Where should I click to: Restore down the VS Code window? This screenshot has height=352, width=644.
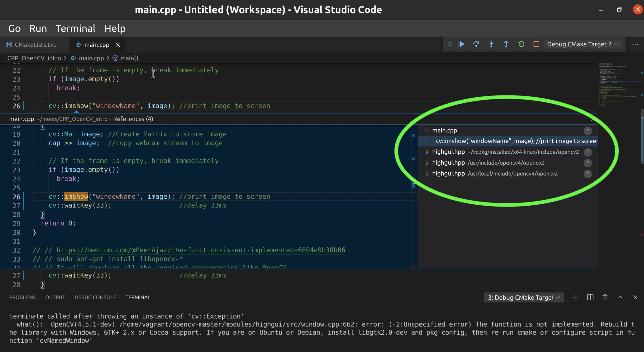619,9
